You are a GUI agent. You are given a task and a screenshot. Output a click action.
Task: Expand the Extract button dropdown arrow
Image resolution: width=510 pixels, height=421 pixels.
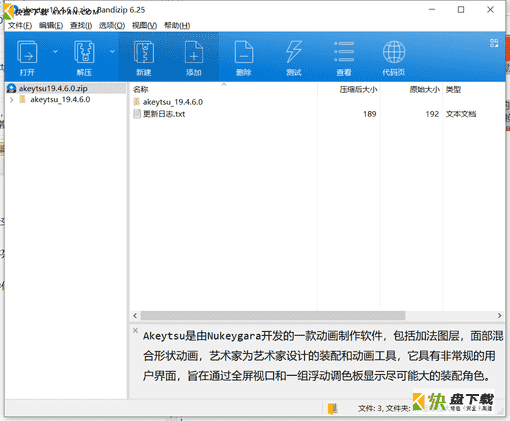112,52
